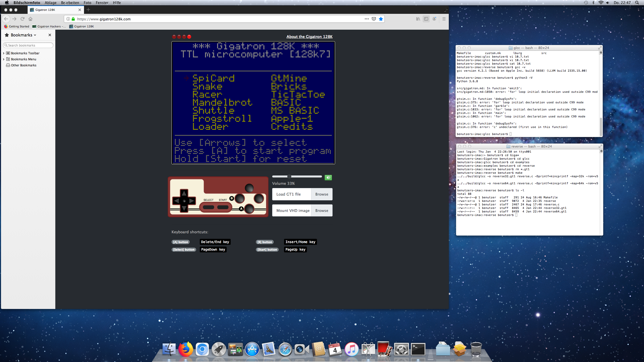The height and width of the screenshot is (362, 644).
Task: Open the Apple menu
Action: pyautogui.click(x=7, y=3)
